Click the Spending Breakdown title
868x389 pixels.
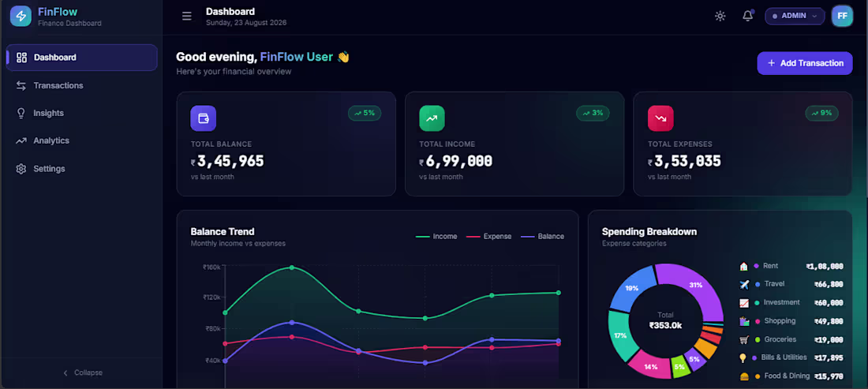649,231
